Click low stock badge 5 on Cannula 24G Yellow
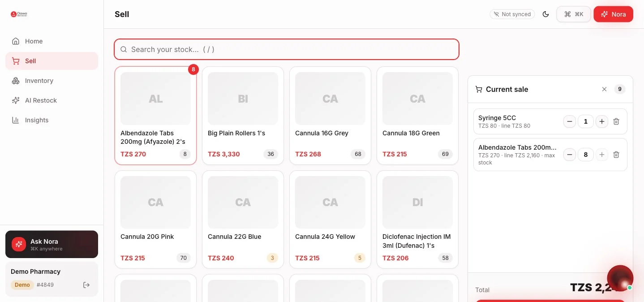The image size is (644, 302). (360, 258)
